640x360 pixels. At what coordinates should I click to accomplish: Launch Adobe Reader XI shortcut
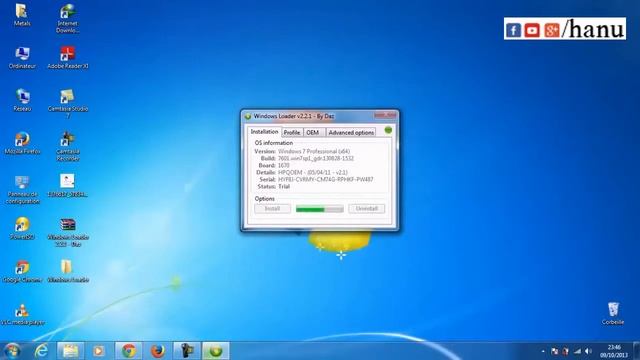click(68, 57)
